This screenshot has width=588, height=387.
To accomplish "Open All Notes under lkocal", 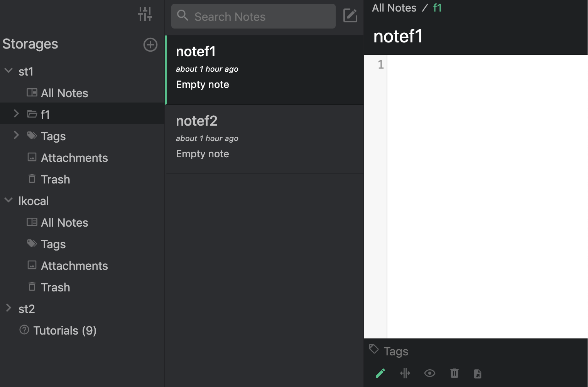I will pos(64,222).
